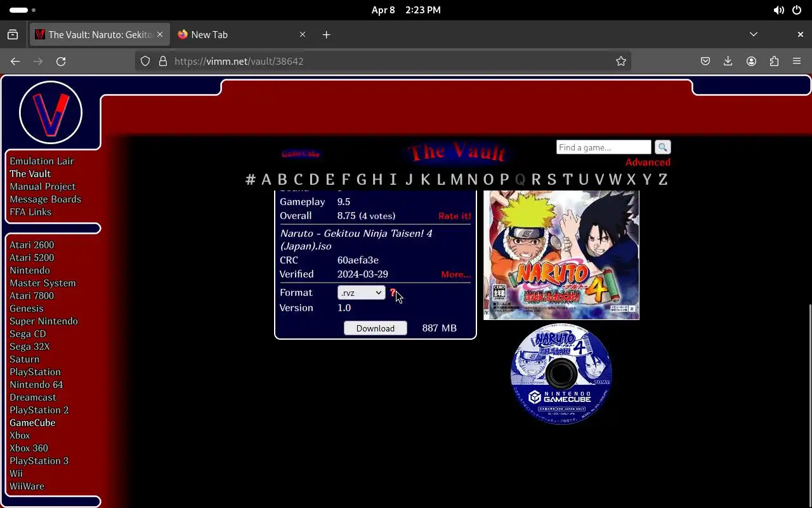Select the Dreamcast system link
Viewport: 812px width, 508px height.
click(x=33, y=398)
